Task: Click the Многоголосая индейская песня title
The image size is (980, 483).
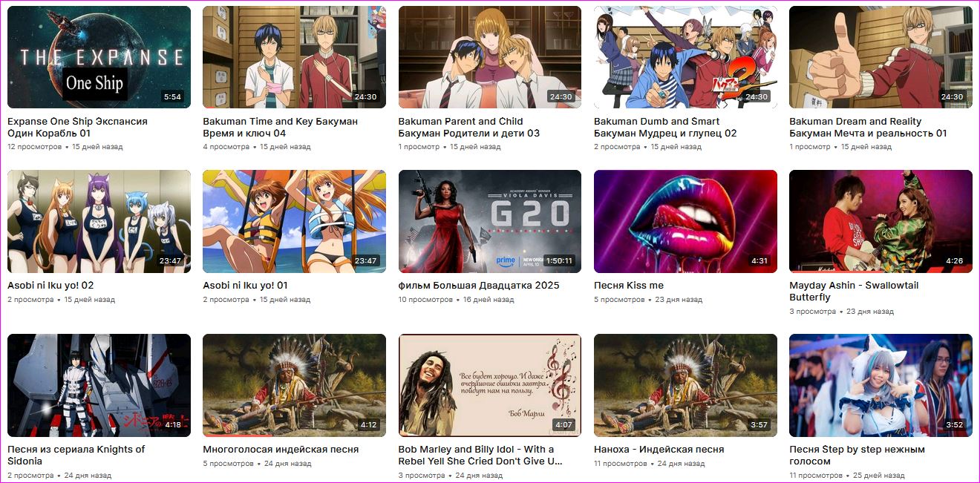Action: point(281,450)
